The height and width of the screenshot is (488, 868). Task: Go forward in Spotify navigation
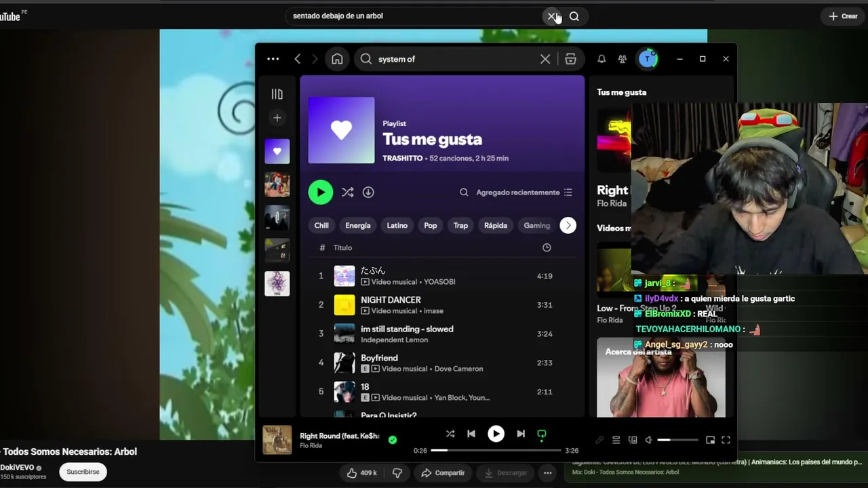(315, 59)
